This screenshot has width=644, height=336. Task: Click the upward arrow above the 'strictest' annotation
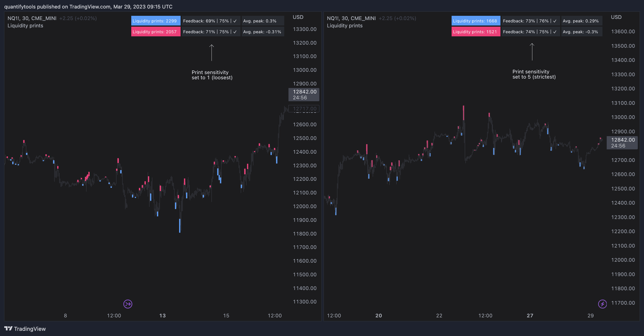532,52
